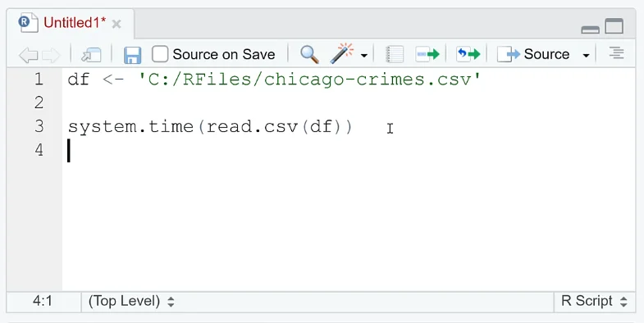Click line number 2 in the gutter
The width and height of the screenshot is (644, 323).
pyautogui.click(x=39, y=102)
